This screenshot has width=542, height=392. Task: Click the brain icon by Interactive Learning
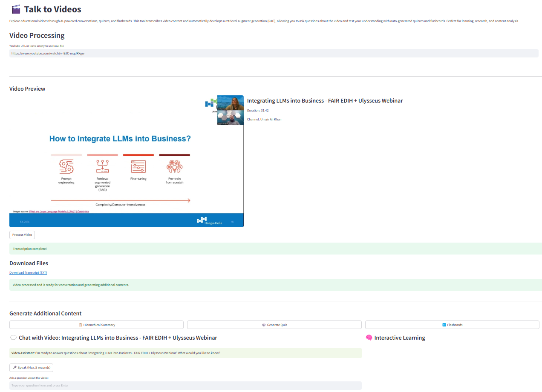[x=369, y=338]
